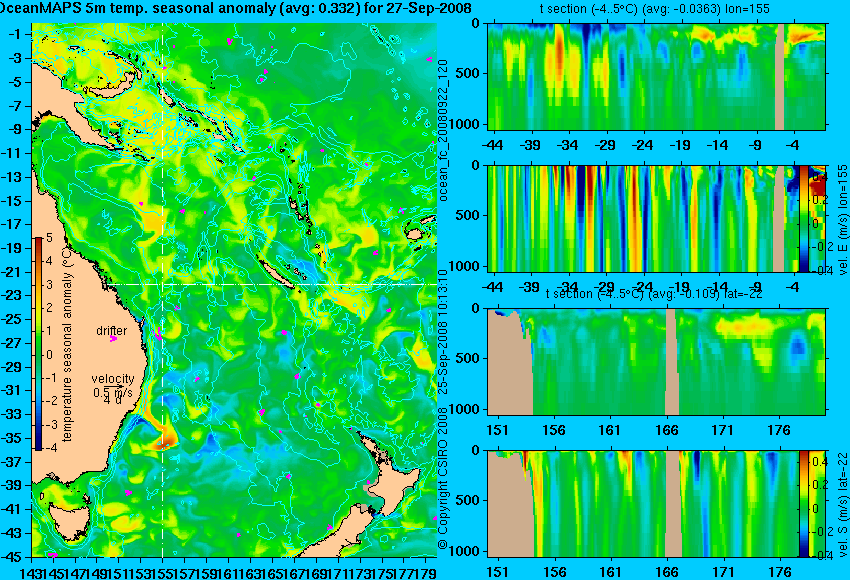Screen dimensions: 850x580
Task: Click the '-23' latitude tick on the map
Action: click(11, 295)
